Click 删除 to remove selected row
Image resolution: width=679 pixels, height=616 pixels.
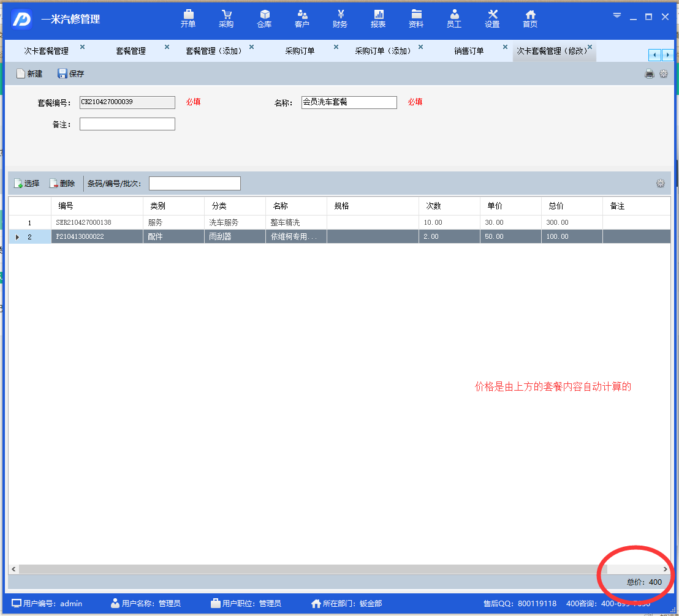click(x=63, y=183)
